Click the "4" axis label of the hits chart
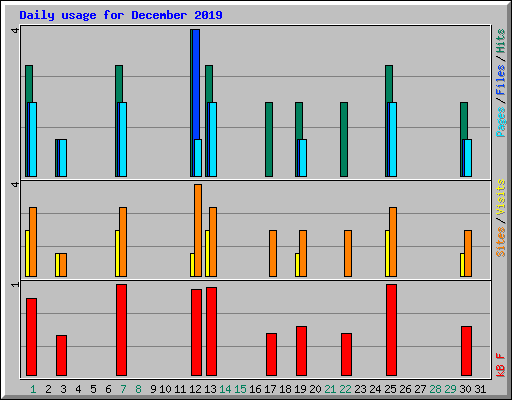Viewport: 512px width, 400px height. (15, 31)
